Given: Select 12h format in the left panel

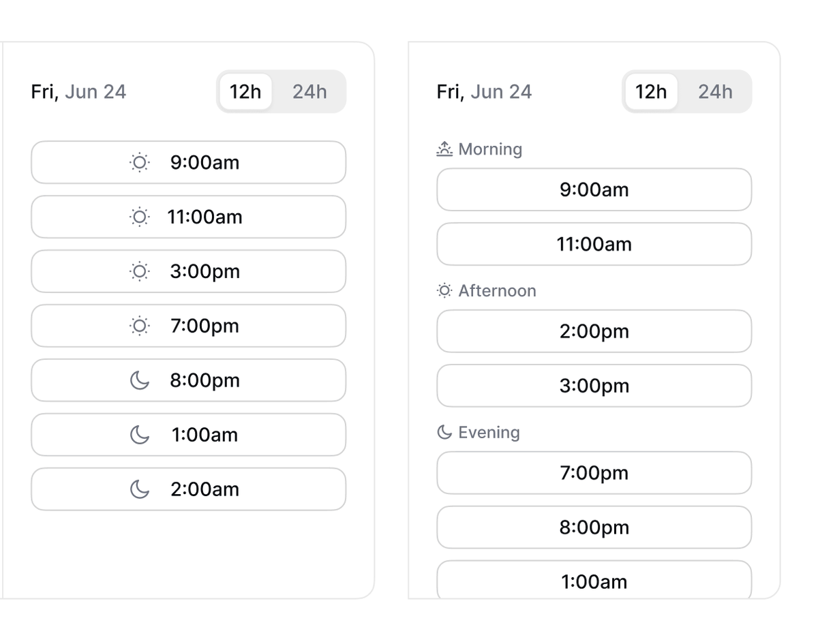Looking at the screenshot, I should (245, 91).
